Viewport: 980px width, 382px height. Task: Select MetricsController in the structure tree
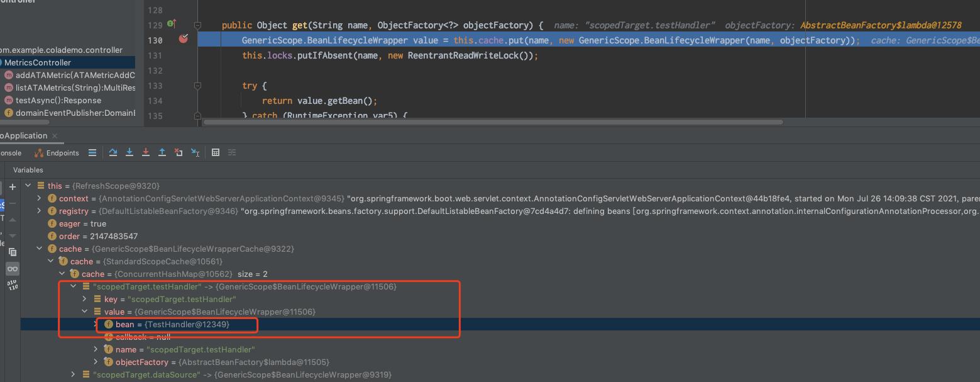[x=67, y=62]
